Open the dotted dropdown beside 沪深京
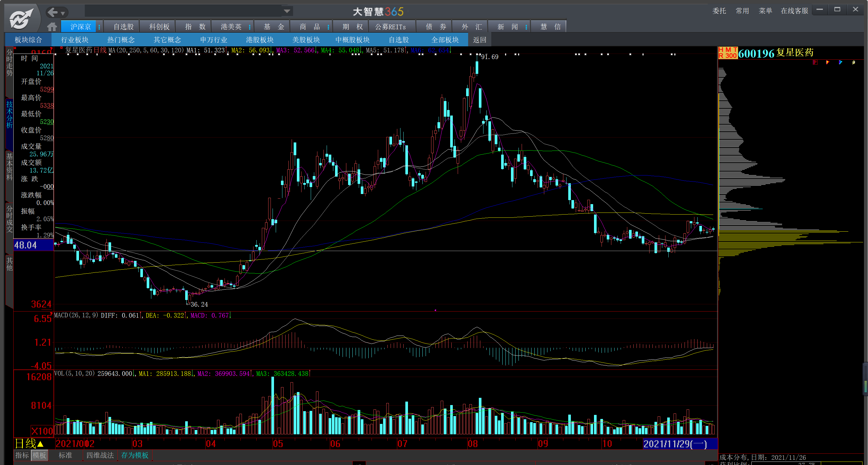 click(99, 27)
